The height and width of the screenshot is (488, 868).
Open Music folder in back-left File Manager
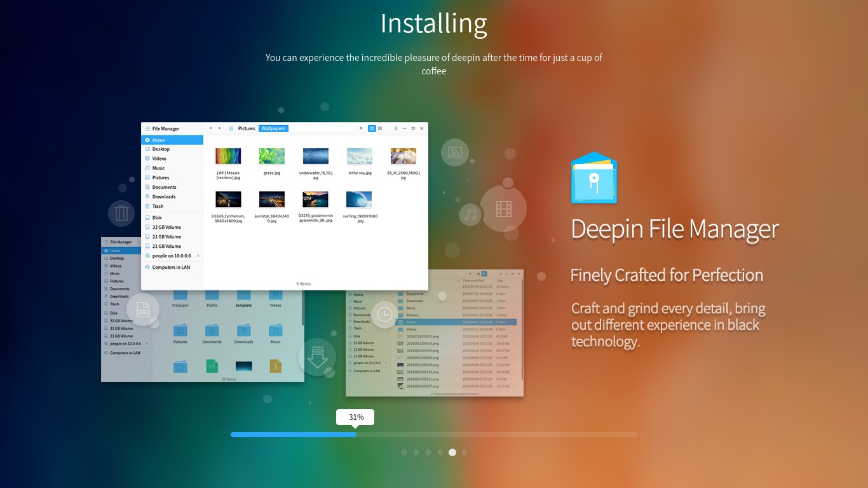point(275,334)
